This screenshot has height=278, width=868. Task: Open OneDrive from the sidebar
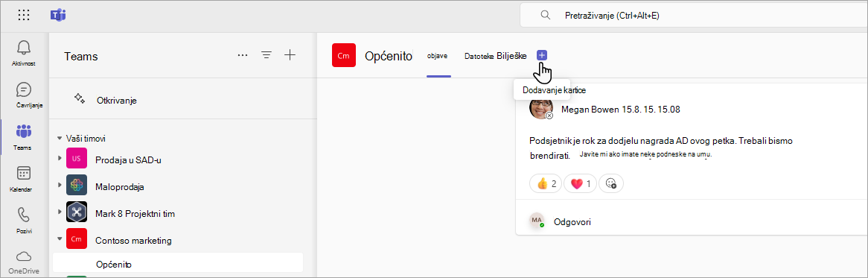click(x=24, y=262)
